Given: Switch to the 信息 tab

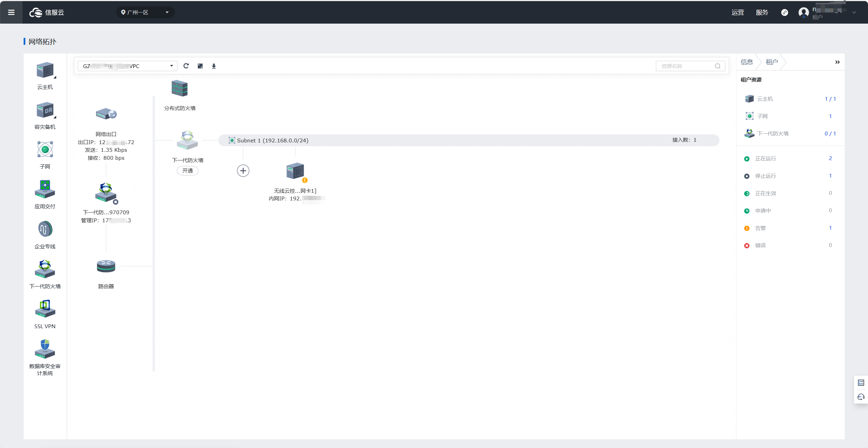Looking at the screenshot, I should click(x=747, y=62).
